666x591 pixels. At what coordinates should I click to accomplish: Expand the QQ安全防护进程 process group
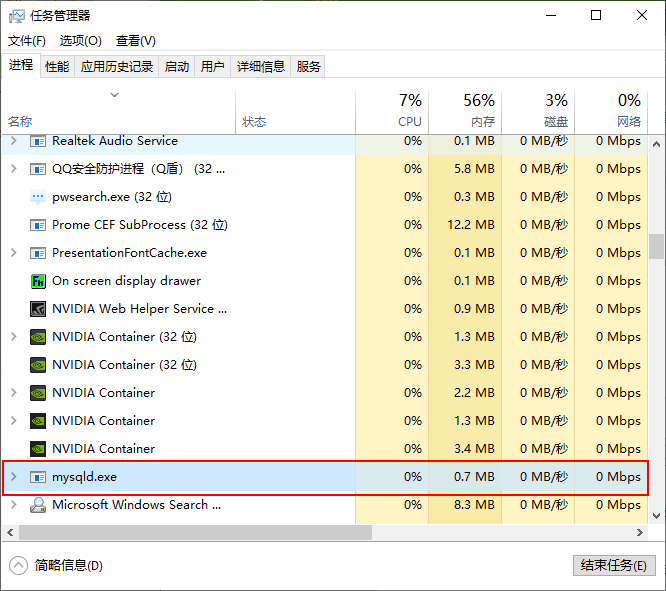click(x=13, y=169)
